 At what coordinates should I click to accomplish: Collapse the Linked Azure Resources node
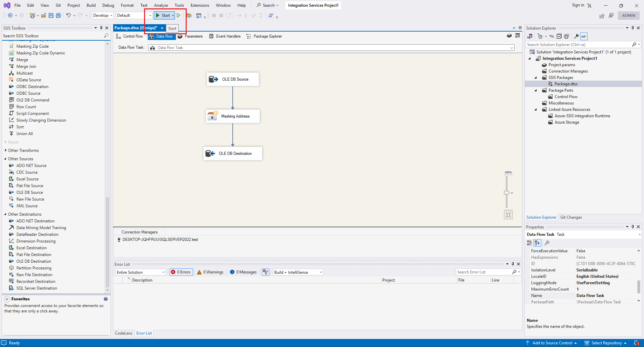tap(536, 110)
